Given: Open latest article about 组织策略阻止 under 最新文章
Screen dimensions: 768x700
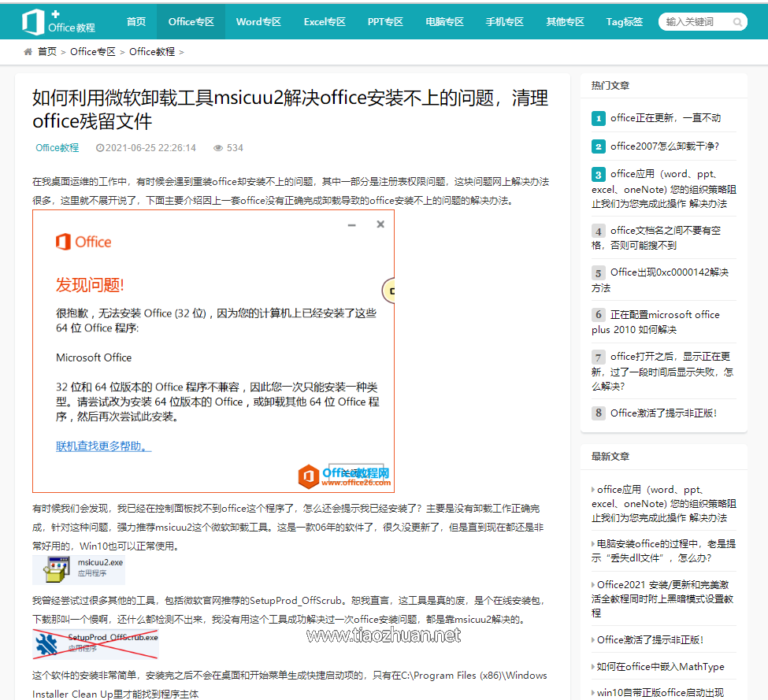Looking at the screenshot, I should point(664,504).
